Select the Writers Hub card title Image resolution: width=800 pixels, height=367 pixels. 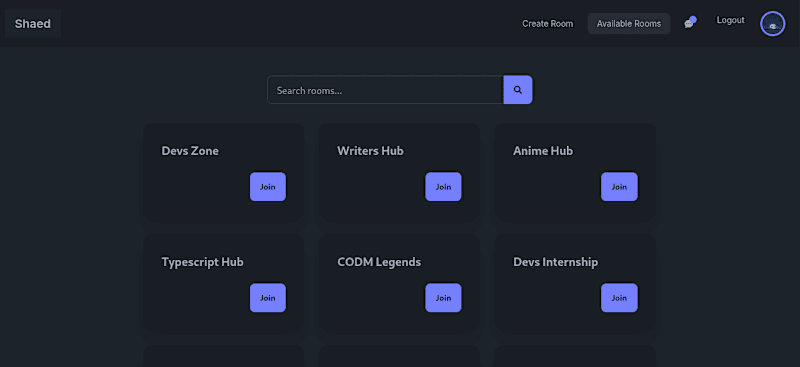click(370, 151)
